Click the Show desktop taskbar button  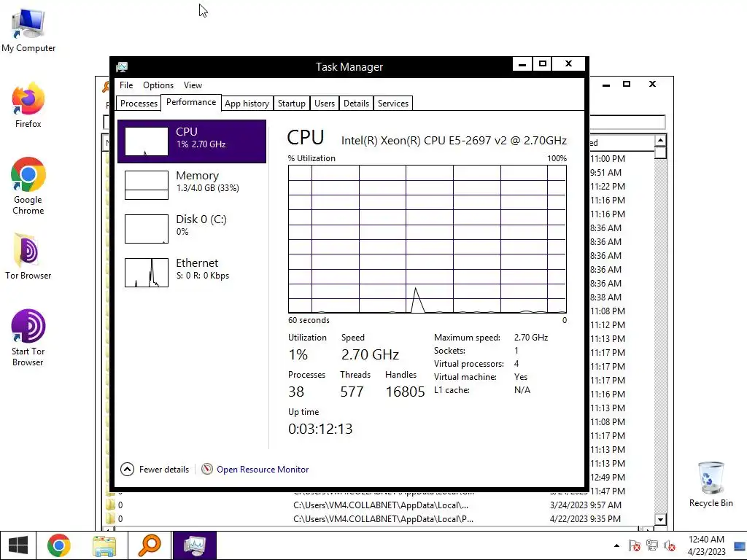click(x=741, y=545)
